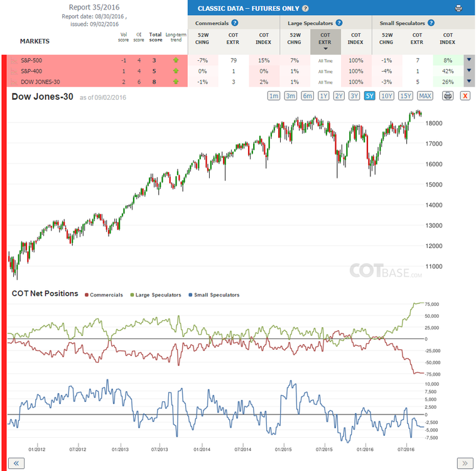476x471 pixels.
Task: Expand the S&P-500 row dropdown arrow
Action: (469, 60)
